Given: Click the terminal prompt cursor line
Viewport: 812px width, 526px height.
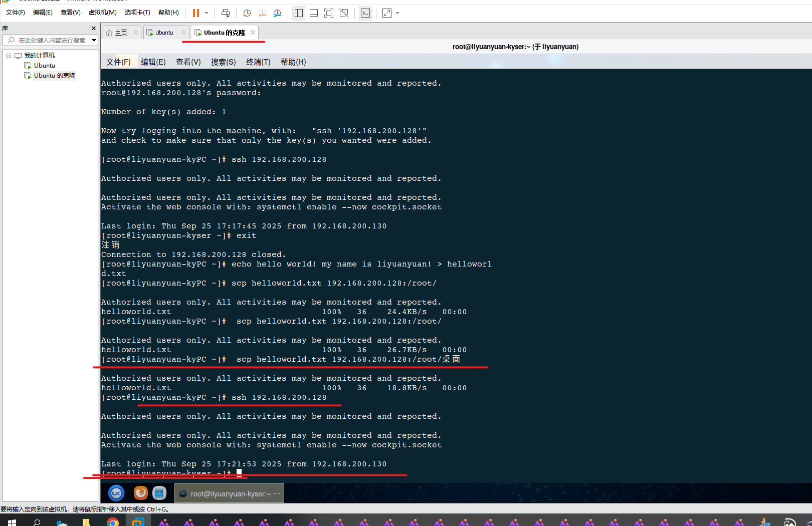Looking at the screenshot, I should point(172,473).
